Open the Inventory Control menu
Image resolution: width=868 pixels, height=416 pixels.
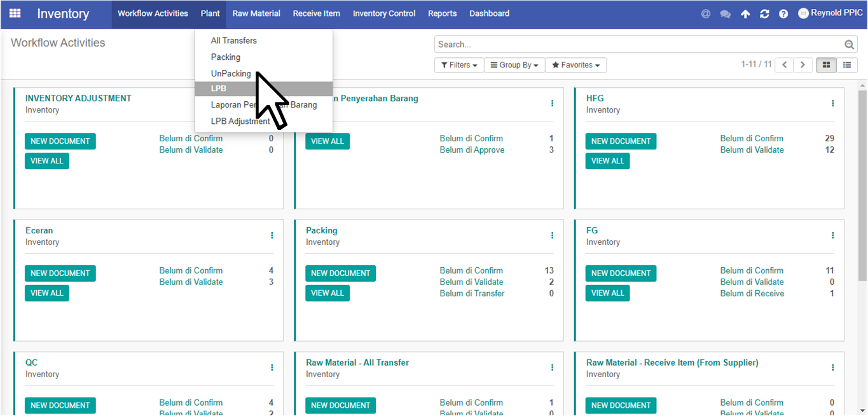tap(384, 13)
